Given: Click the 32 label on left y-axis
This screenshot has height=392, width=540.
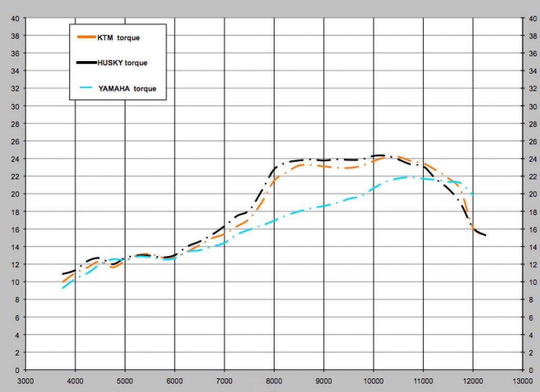Looking at the screenshot, I should pos(16,89).
